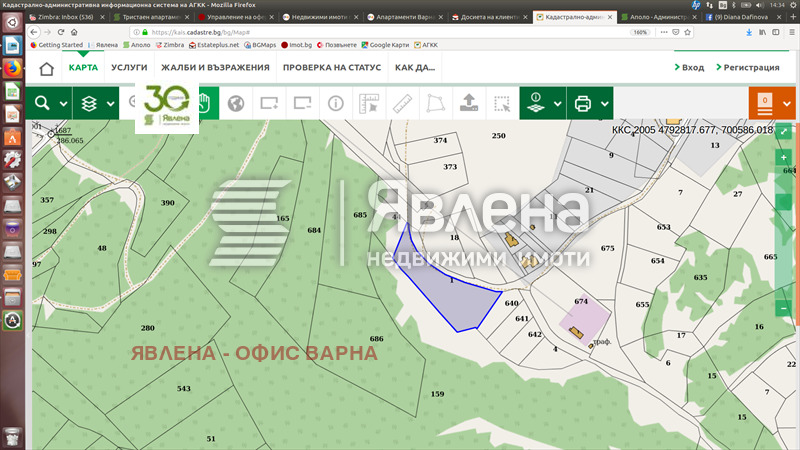
Task: Choose the polygon area measure tool
Action: (x=435, y=104)
